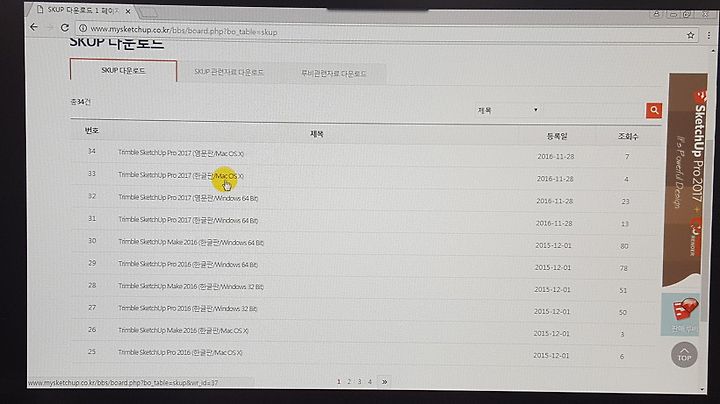Open post 31 SketchUp Pro 2017 한글판 Windows 64 Bit
This screenshot has height=404, width=720.
[188, 220]
